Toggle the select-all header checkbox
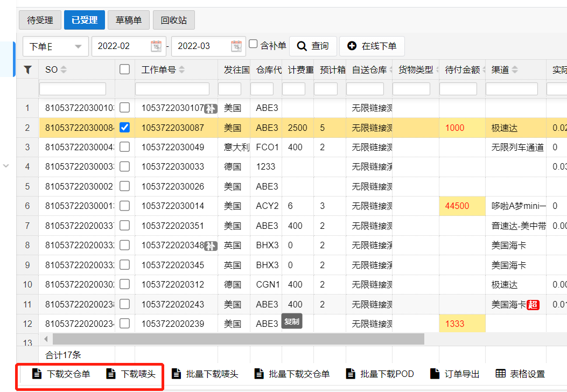The height and width of the screenshot is (392, 567). [x=124, y=69]
